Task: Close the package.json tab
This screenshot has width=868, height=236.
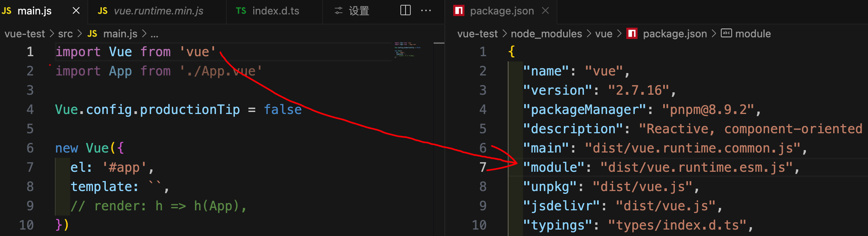Action: (545, 11)
